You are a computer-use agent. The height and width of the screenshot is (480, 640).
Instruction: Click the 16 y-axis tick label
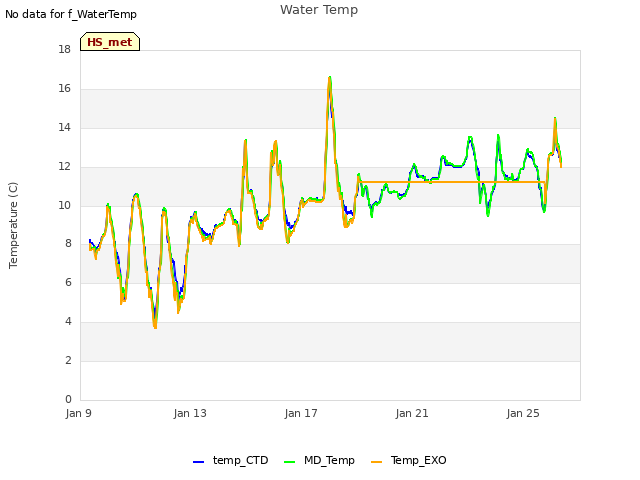coord(64,89)
